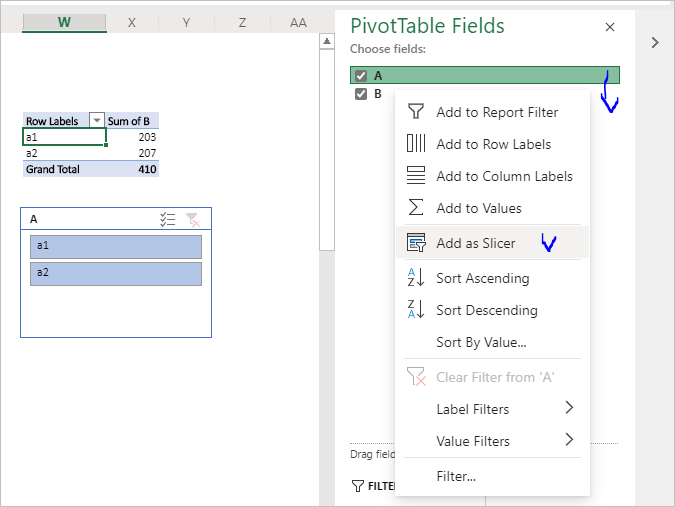The height and width of the screenshot is (507, 675).
Task: Select Sort By Value menu option
Action: 481,342
